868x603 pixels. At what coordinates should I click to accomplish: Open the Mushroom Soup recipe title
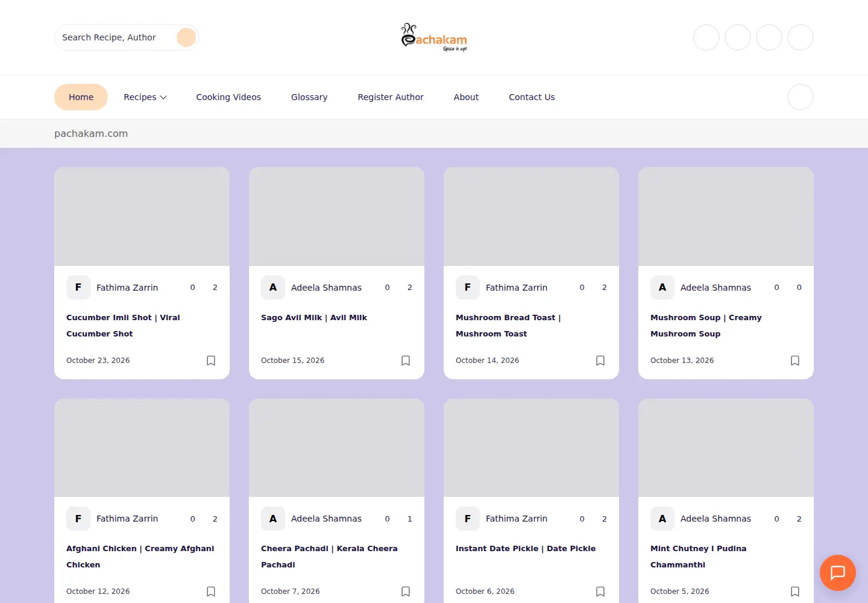[706, 326]
